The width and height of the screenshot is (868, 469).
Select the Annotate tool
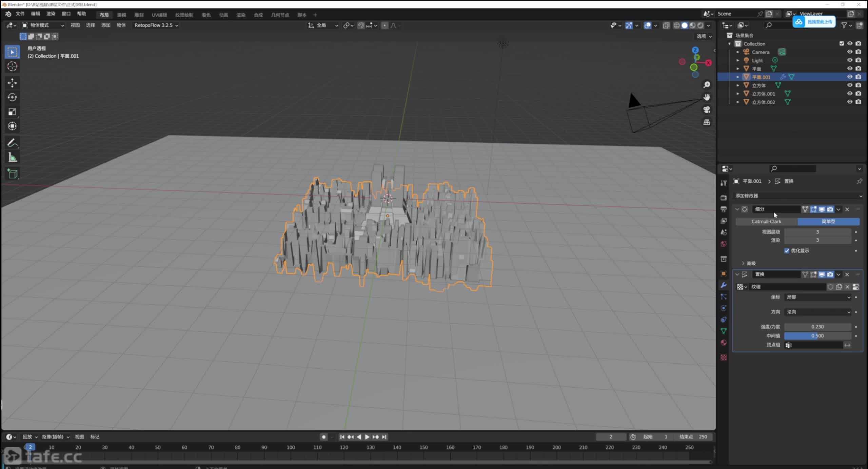pyautogui.click(x=13, y=143)
